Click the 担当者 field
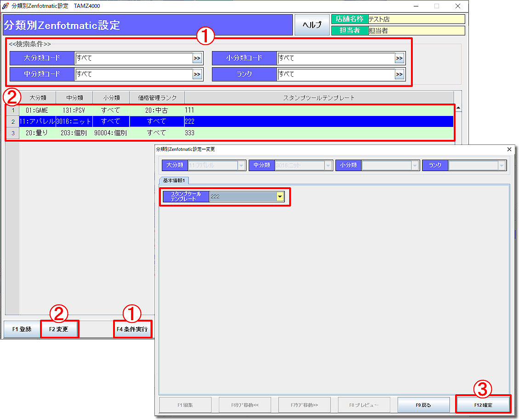The image size is (519, 420). [x=416, y=30]
